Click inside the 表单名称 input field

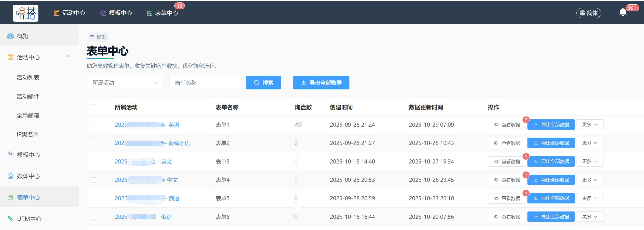point(205,82)
